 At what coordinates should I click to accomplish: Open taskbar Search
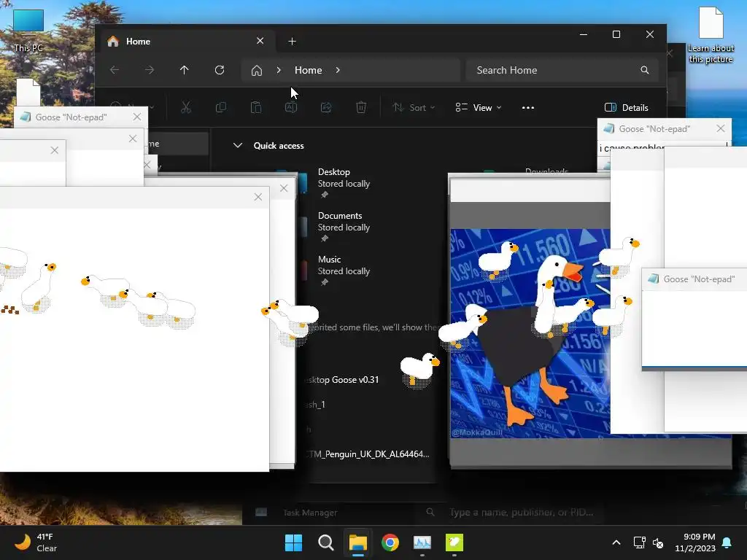pos(326,542)
